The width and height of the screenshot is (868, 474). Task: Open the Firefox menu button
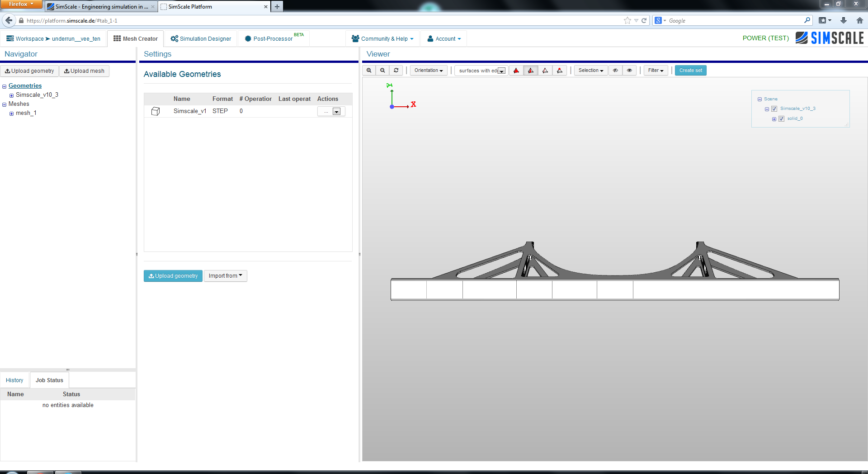[x=21, y=4]
